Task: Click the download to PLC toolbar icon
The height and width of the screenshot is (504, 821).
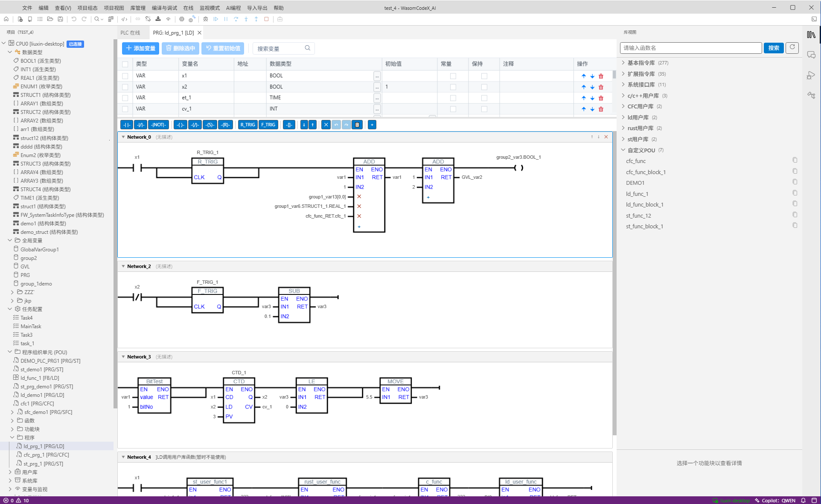Action: pyautogui.click(x=158, y=19)
